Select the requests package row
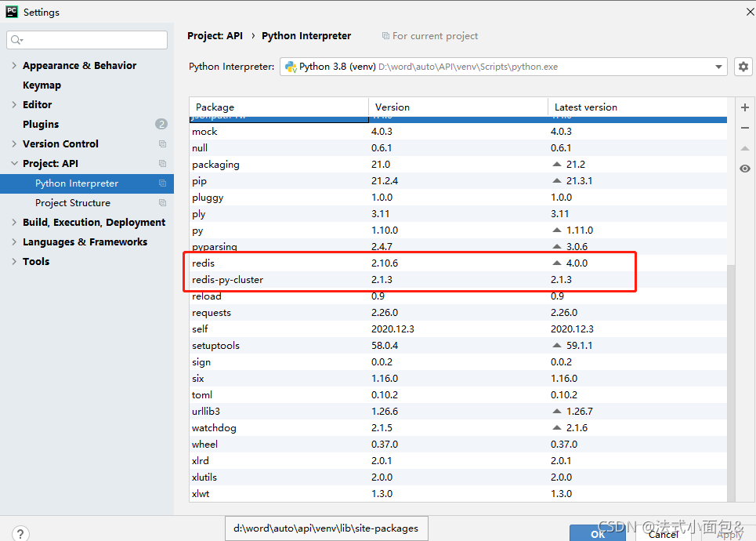The height and width of the screenshot is (541, 756). [x=458, y=312]
